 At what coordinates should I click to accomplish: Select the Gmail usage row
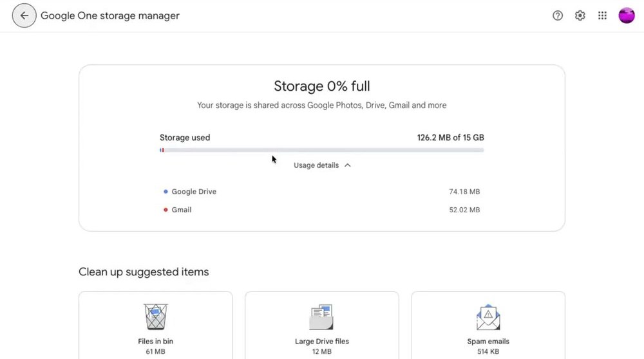point(322,210)
